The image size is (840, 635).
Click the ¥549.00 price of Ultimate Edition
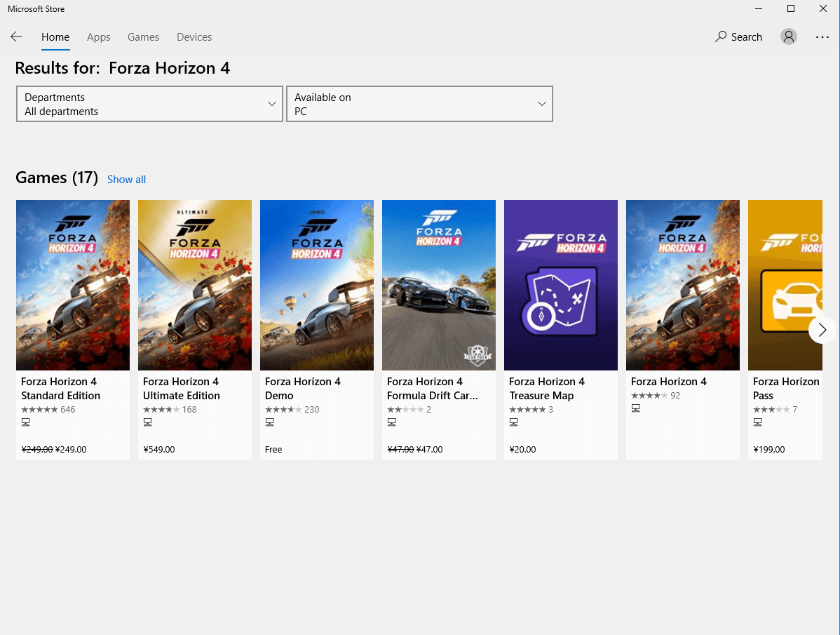159,450
